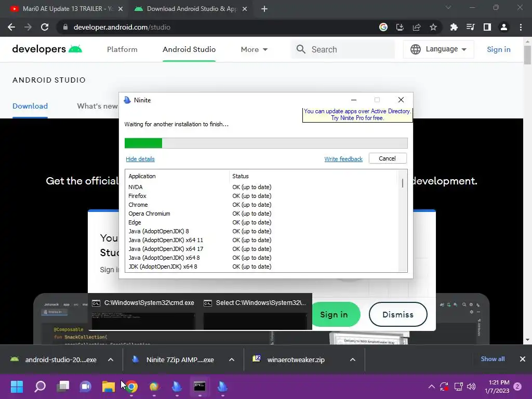Viewport: 532px width, 399px height.
Task: Click the network icon in system tray
Action: tap(458, 387)
